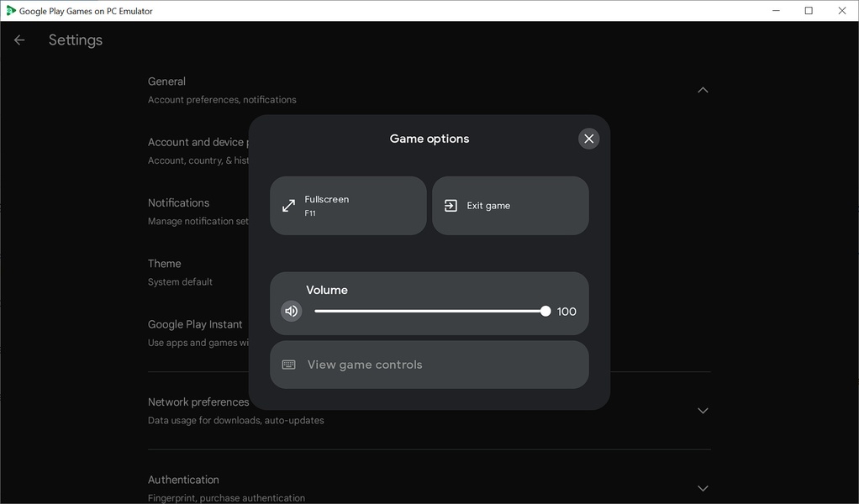Expand the Authentication section chevron
The height and width of the screenshot is (504, 859).
(x=703, y=488)
